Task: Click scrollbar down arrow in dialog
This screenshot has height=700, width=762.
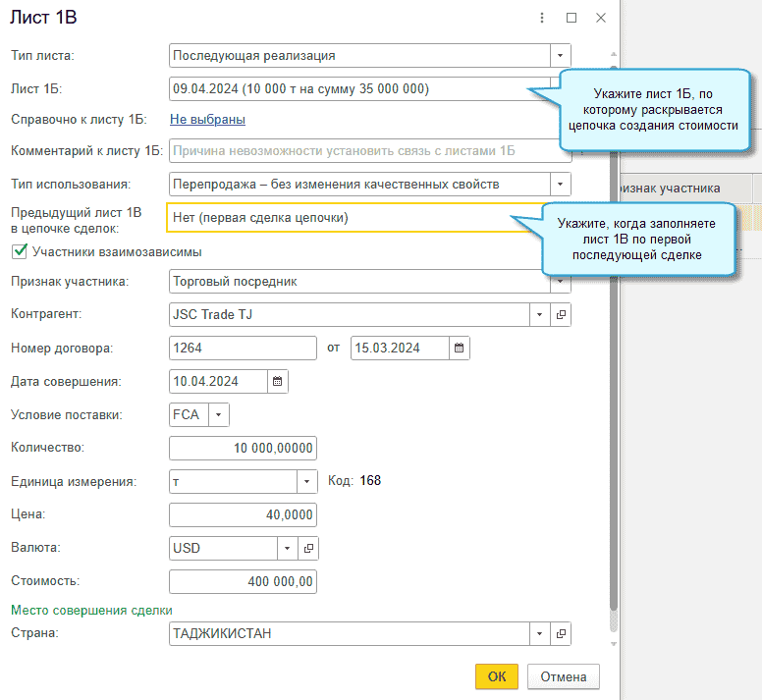Action: coord(614,644)
